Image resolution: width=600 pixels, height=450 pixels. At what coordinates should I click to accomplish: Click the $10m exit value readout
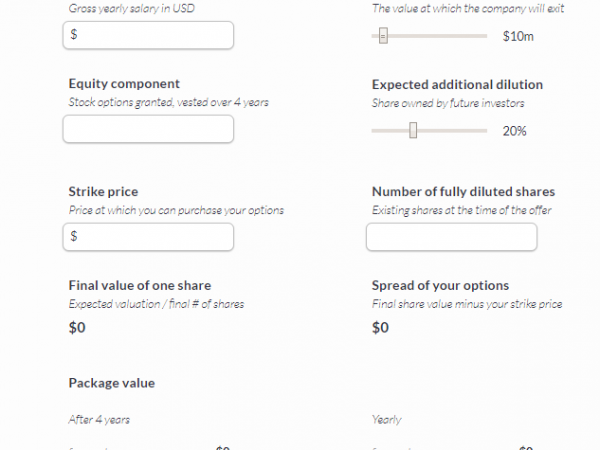518,37
